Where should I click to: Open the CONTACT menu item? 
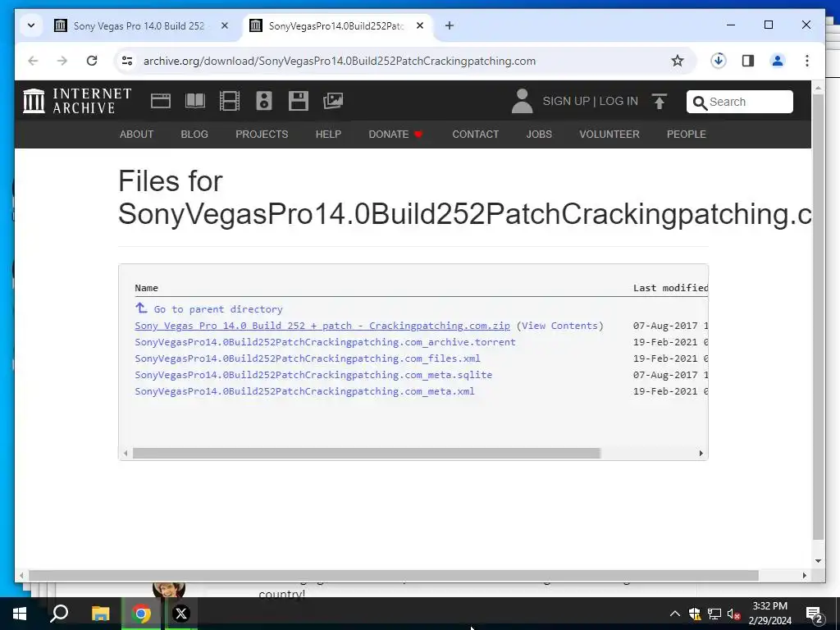click(476, 134)
